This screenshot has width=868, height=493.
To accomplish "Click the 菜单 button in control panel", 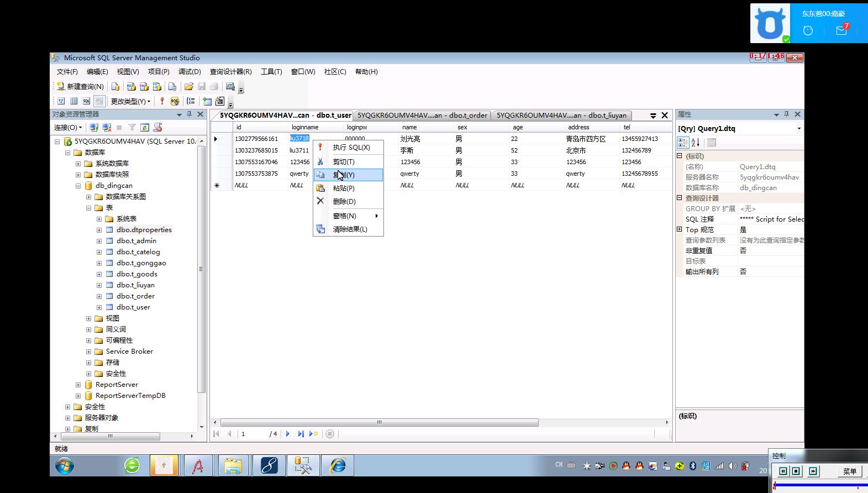I will [x=849, y=471].
